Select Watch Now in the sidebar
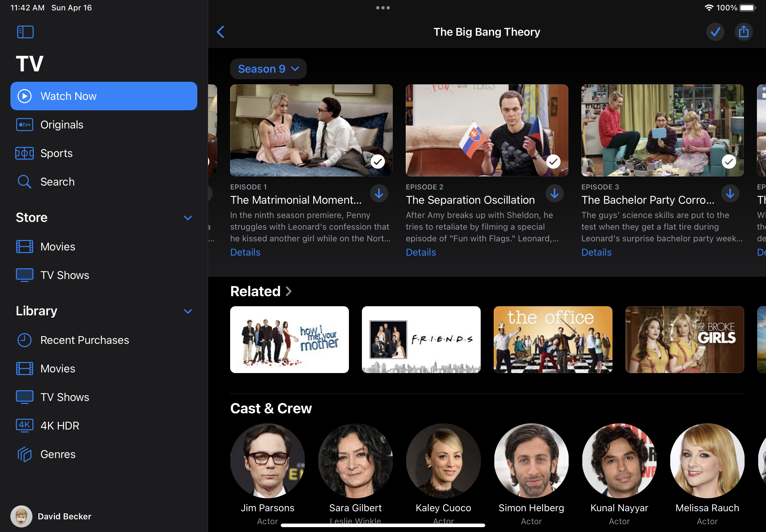 click(104, 96)
